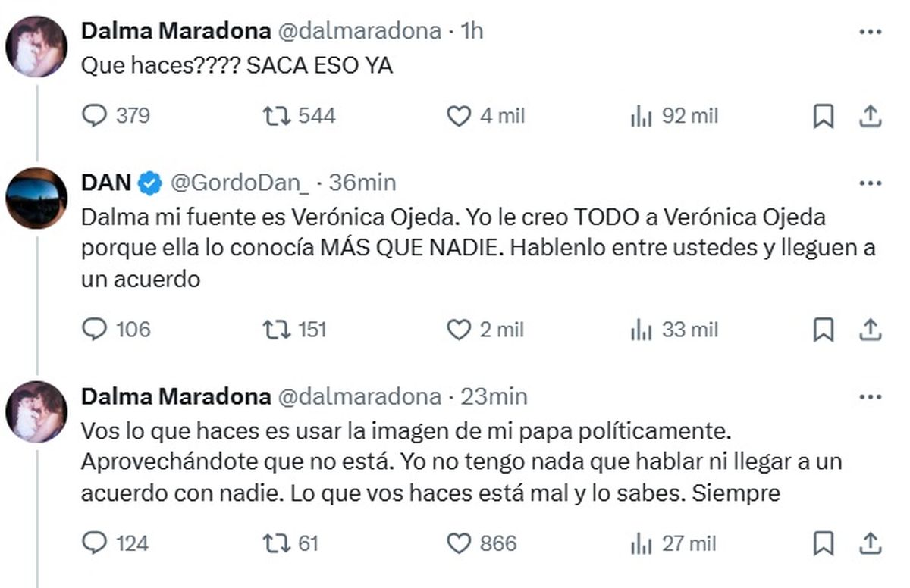Click the @GordoDan_ handle
Screen dimensions: 910x588
238,183
